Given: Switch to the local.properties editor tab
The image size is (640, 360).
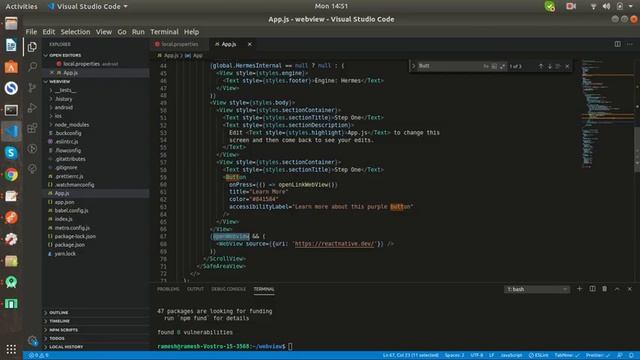Looking at the screenshot, I should (x=180, y=44).
